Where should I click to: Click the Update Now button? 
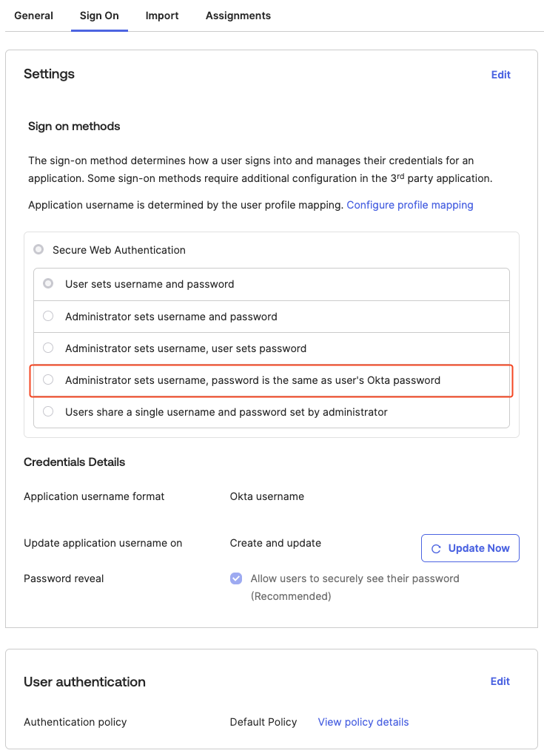coord(470,548)
